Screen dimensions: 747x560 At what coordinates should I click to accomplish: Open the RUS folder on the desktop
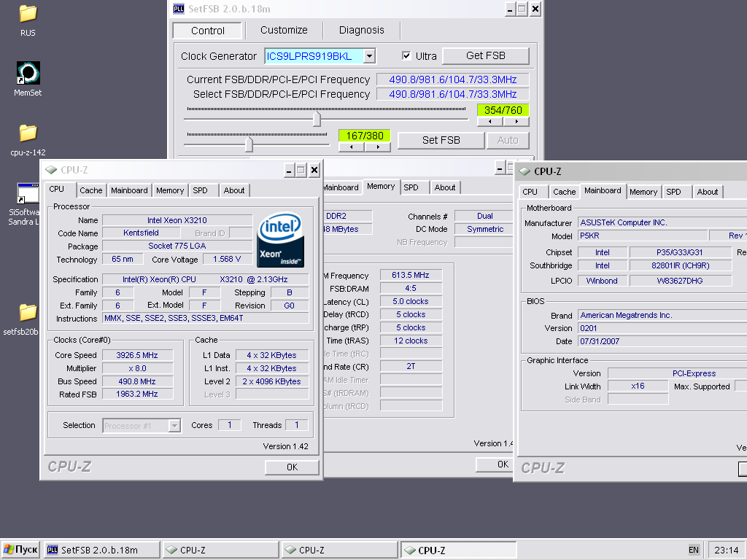click(x=28, y=15)
